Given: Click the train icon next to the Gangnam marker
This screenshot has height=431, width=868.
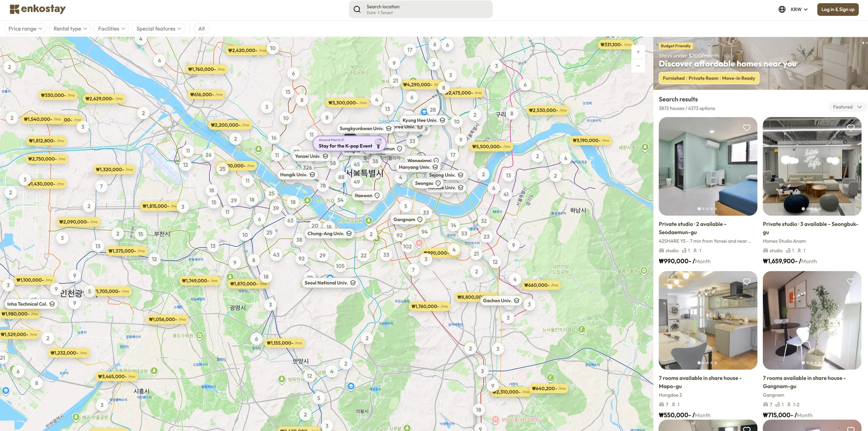Looking at the screenshot, I should (419, 219).
